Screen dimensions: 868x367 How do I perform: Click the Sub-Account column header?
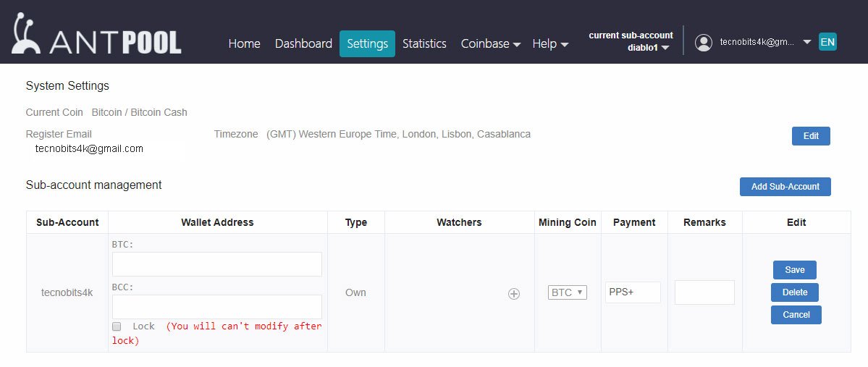[67, 222]
